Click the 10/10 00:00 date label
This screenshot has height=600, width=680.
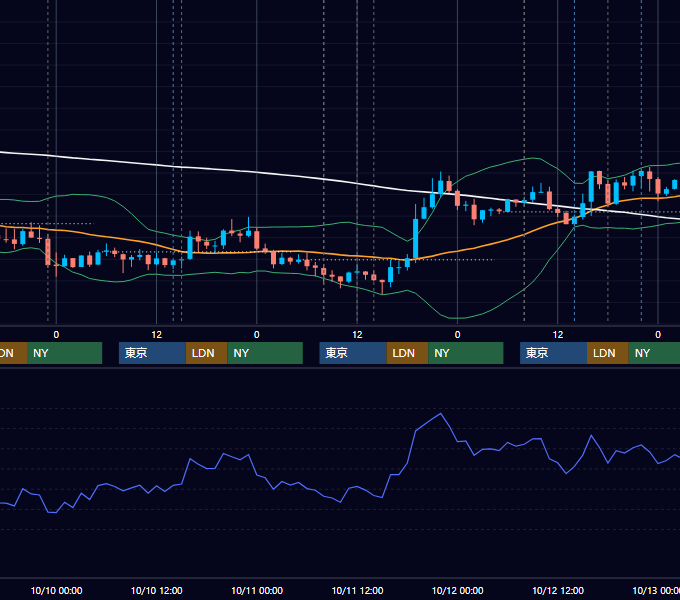[56, 590]
